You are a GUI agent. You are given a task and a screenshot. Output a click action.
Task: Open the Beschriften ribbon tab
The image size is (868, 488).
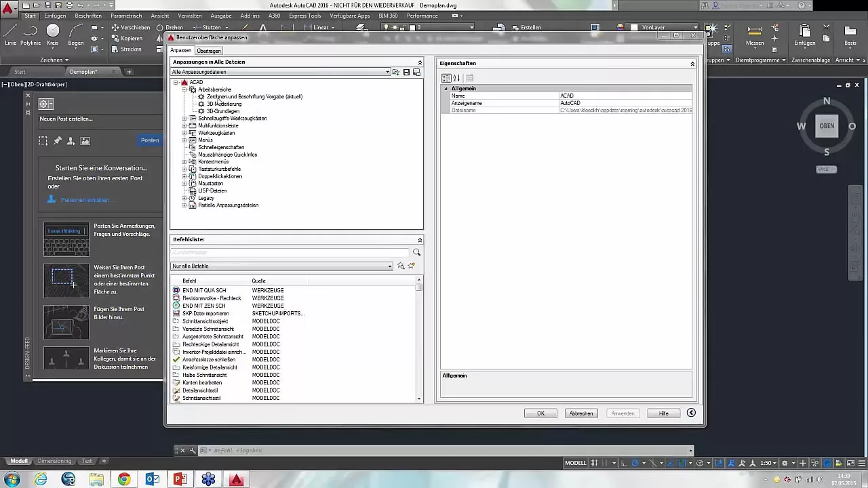click(88, 16)
